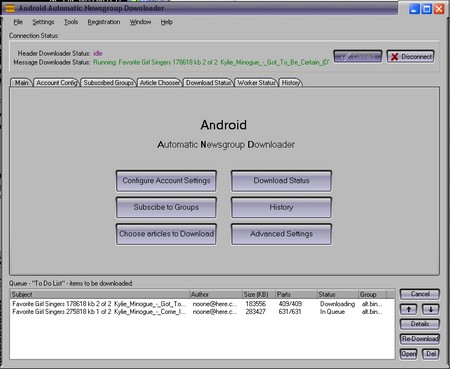Select the Kylie_Minogue Come_I queue row
450x369 pixels.
point(202,312)
